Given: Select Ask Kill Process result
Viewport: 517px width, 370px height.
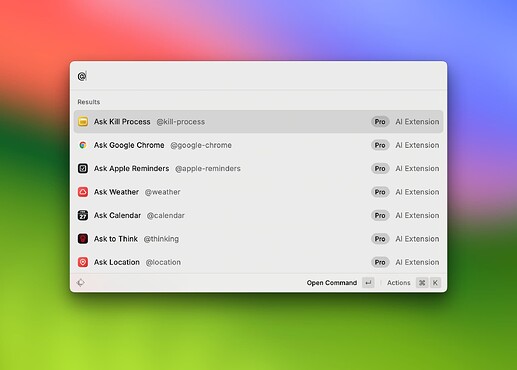Looking at the screenshot, I should [258, 122].
